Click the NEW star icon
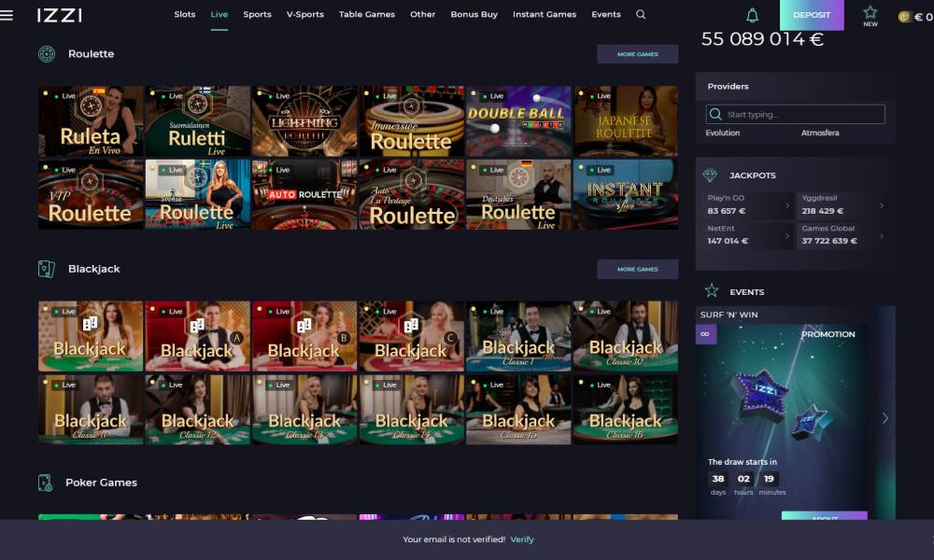Image resolution: width=934 pixels, height=560 pixels. [x=870, y=15]
